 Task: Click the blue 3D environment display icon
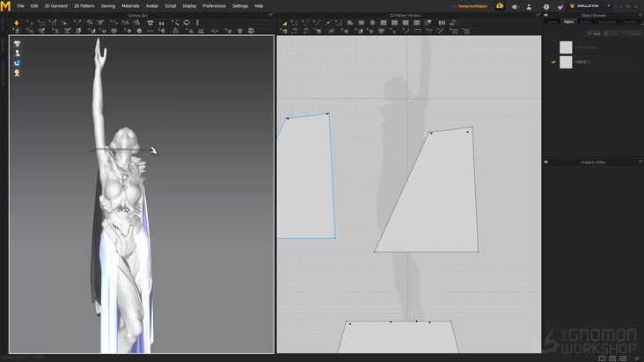pos(17,63)
